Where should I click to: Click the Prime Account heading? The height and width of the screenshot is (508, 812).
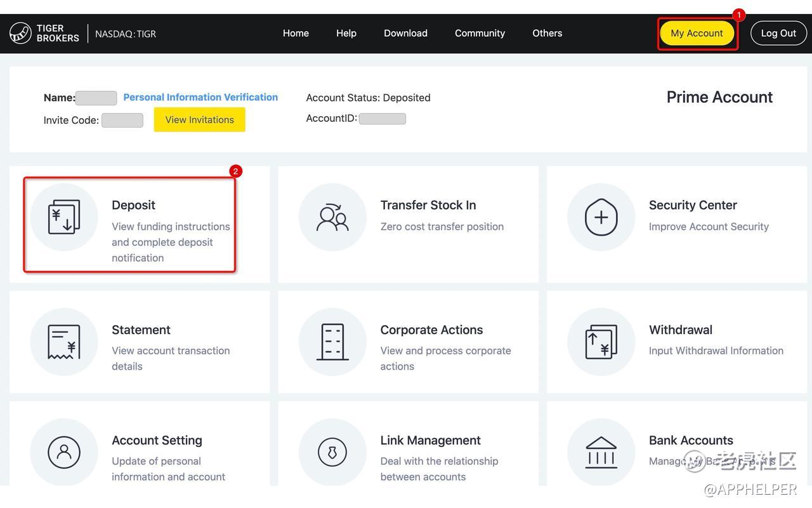[x=719, y=97]
